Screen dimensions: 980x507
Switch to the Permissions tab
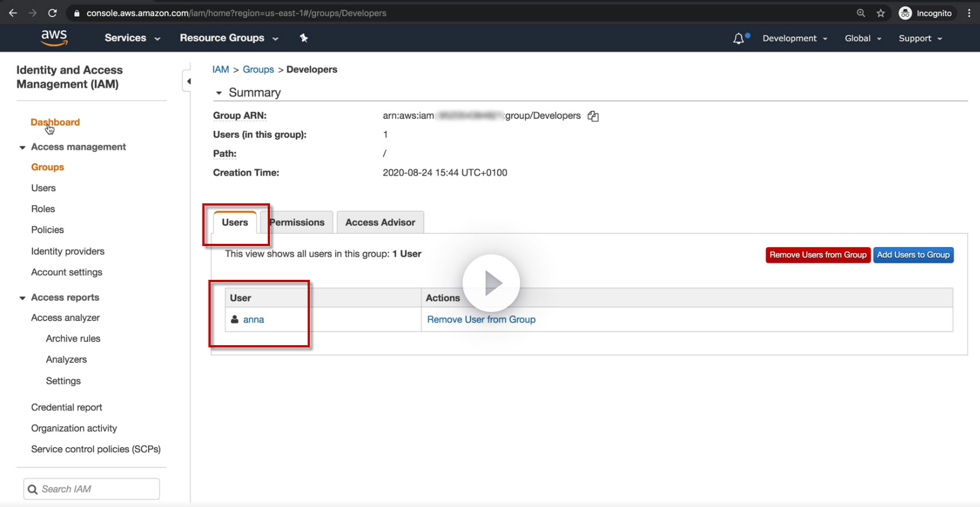[297, 222]
